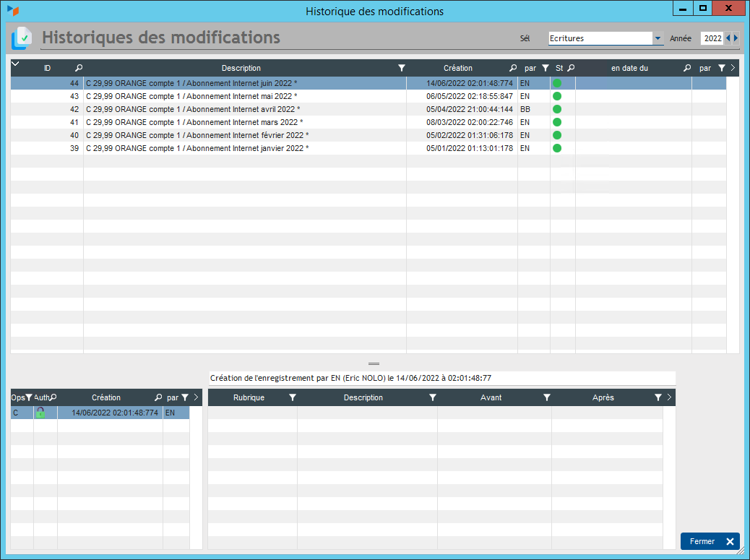The height and width of the screenshot is (560, 750).
Task: Click the filter funnel in the top Description header
Action: 402,68
